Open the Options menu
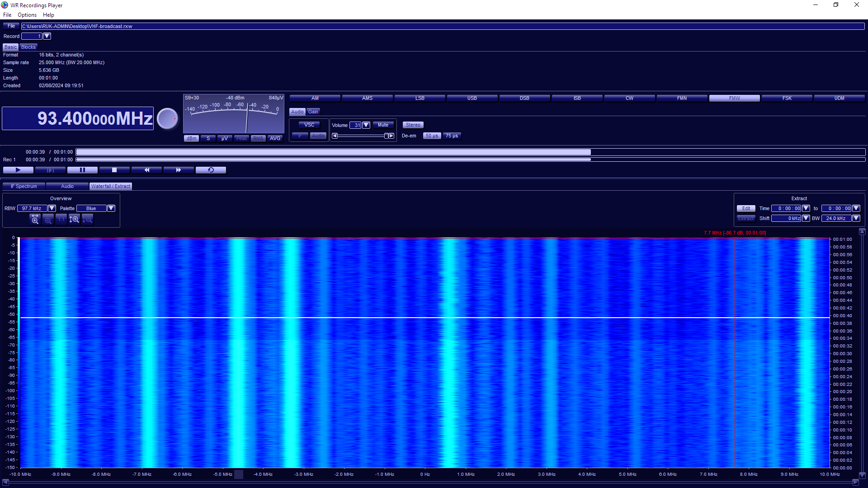This screenshot has height=488, width=868. [x=27, y=15]
